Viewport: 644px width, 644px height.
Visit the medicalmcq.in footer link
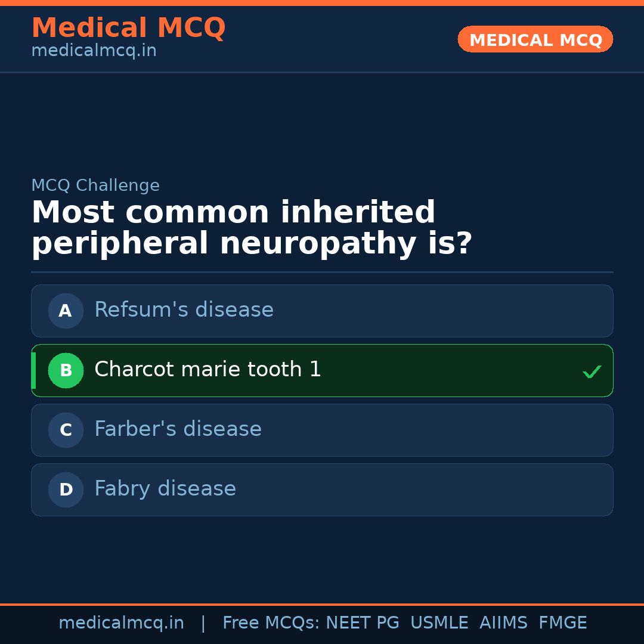point(121,622)
